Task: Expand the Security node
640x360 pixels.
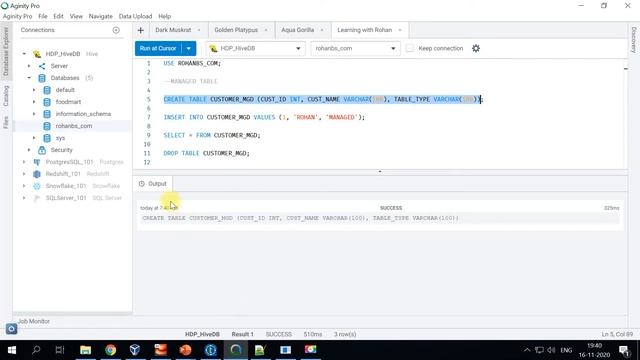Action: coord(29,150)
